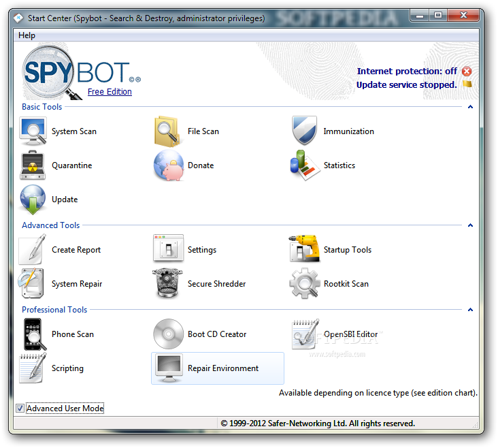Launch Rootkit Scan gear icon
The height and width of the screenshot is (448, 498).
[304, 283]
